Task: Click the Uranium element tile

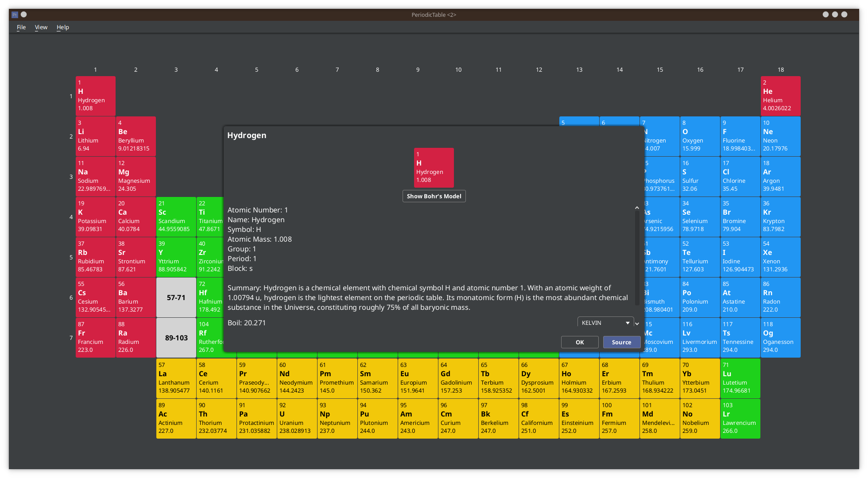Action: coord(297,418)
